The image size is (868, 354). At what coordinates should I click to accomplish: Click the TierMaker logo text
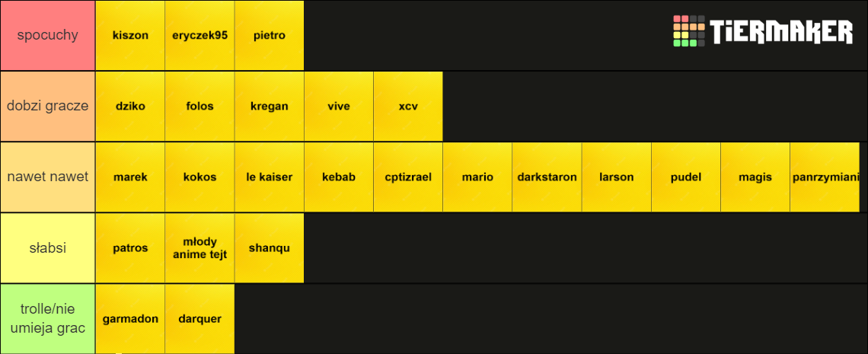coord(782,31)
